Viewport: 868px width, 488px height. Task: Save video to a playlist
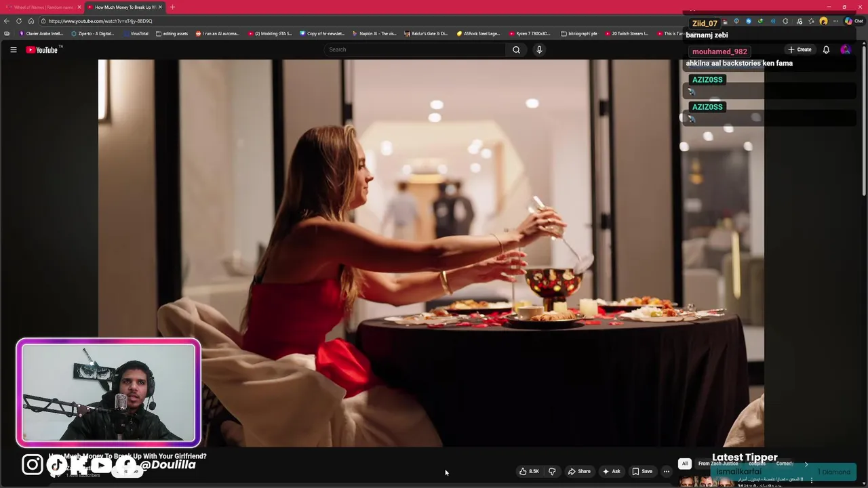coord(642,471)
